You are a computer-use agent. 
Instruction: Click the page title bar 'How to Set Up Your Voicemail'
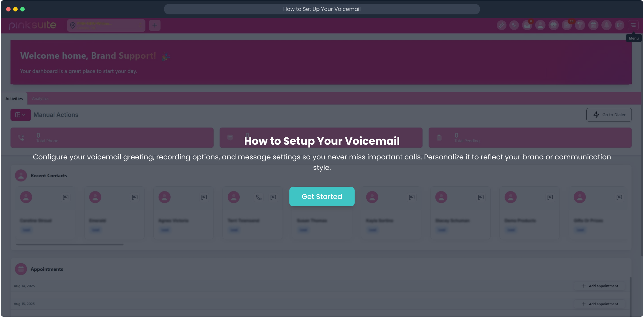point(322,9)
